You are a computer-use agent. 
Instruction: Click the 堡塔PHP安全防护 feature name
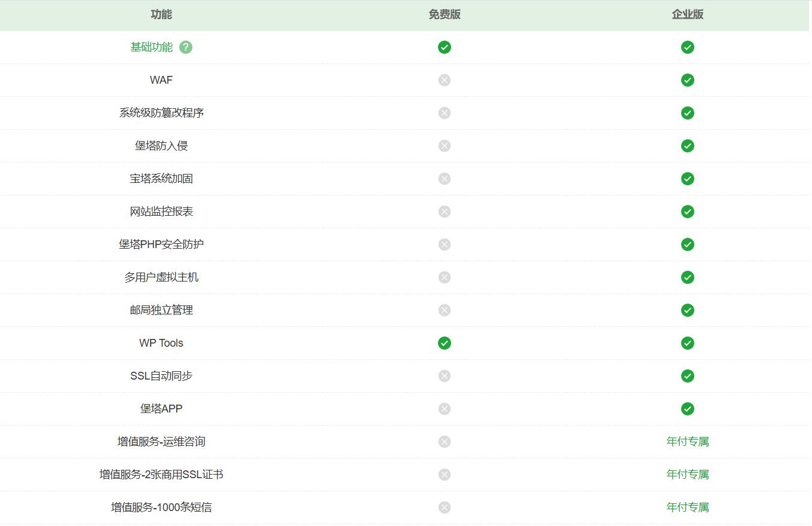[x=161, y=244]
